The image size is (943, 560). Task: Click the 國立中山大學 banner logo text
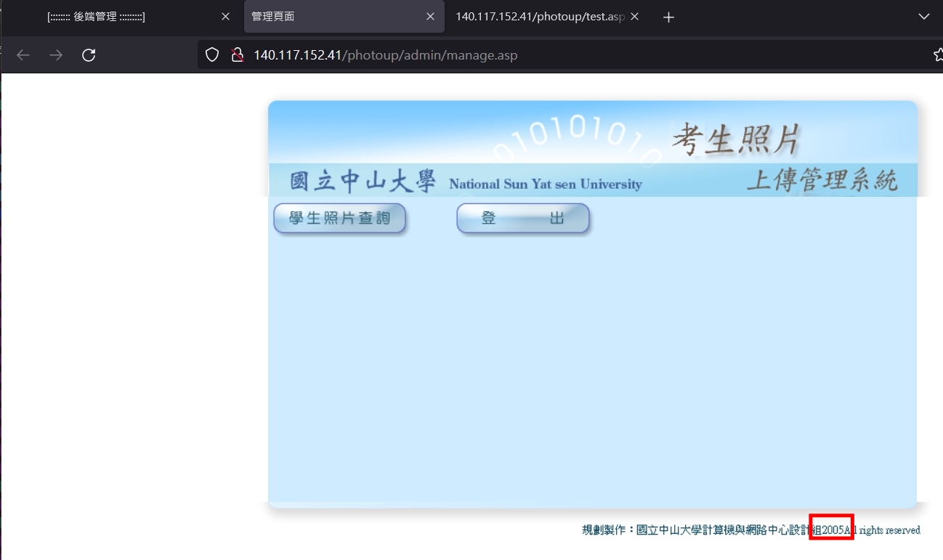click(x=363, y=182)
